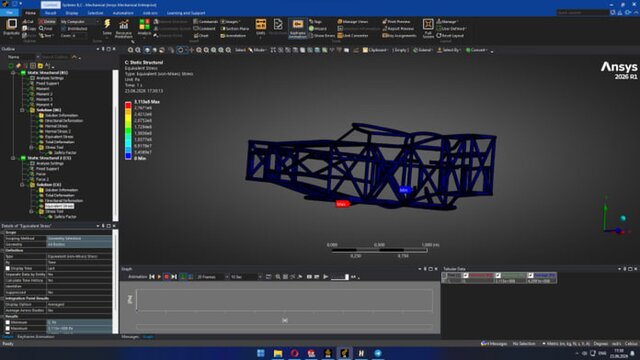
Task: Click Manage Views in ribbon
Action: click(353, 22)
